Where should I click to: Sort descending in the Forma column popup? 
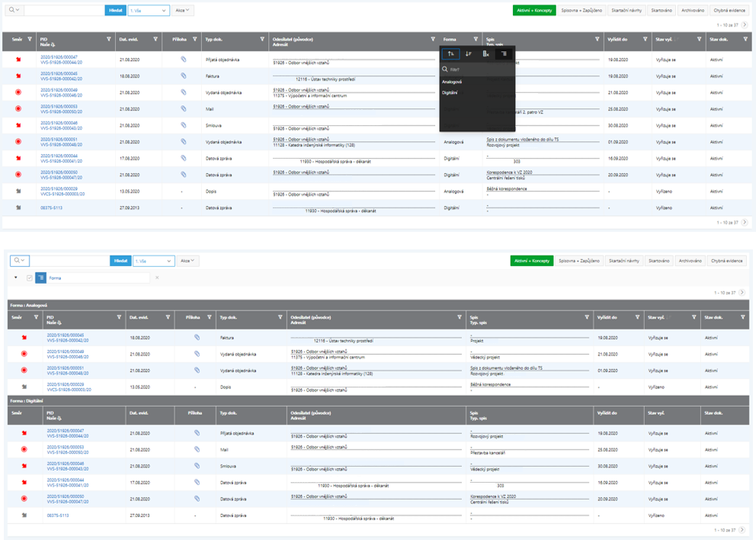[x=468, y=53]
